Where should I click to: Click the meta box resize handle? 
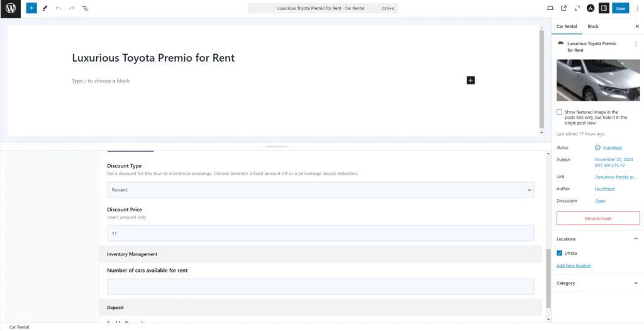click(x=276, y=147)
